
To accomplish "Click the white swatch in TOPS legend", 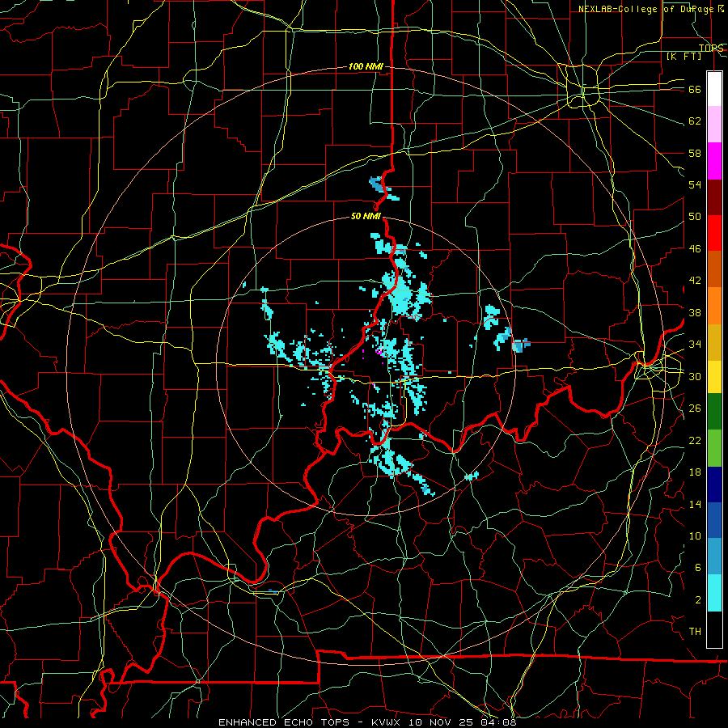I will [x=714, y=89].
